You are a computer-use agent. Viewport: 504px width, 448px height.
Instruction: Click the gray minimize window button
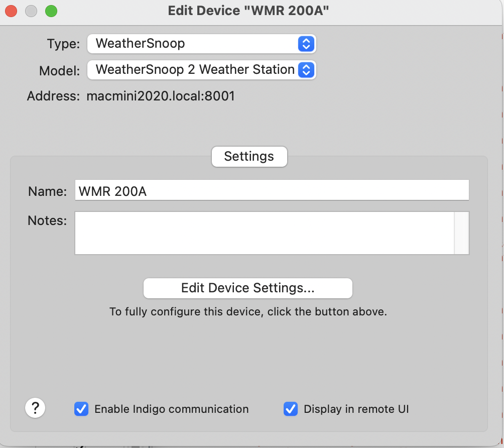pos(31,11)
